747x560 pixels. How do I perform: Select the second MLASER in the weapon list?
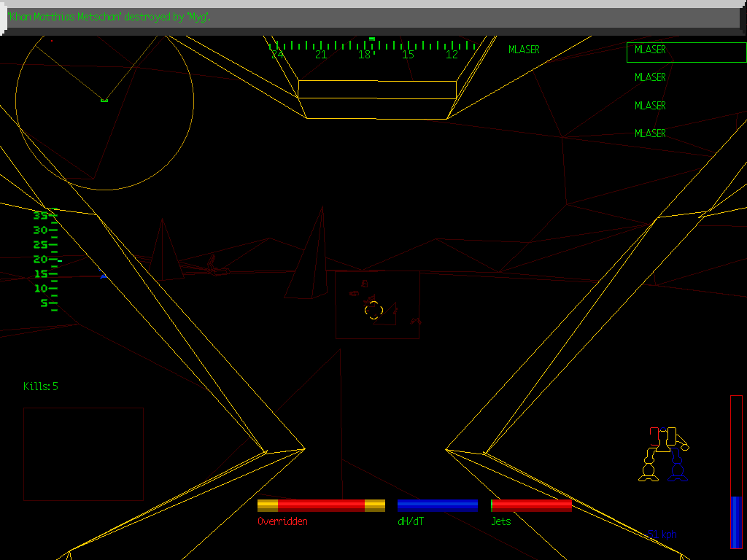650,77
